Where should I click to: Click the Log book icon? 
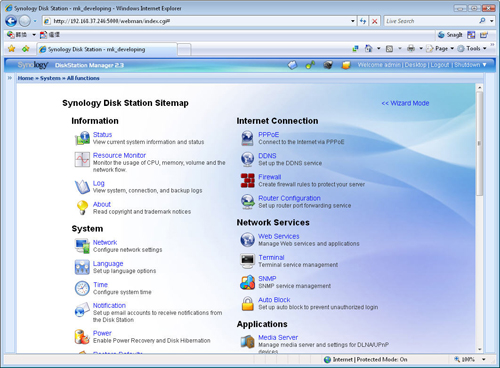pyautogui.click(x=82, y=187)
